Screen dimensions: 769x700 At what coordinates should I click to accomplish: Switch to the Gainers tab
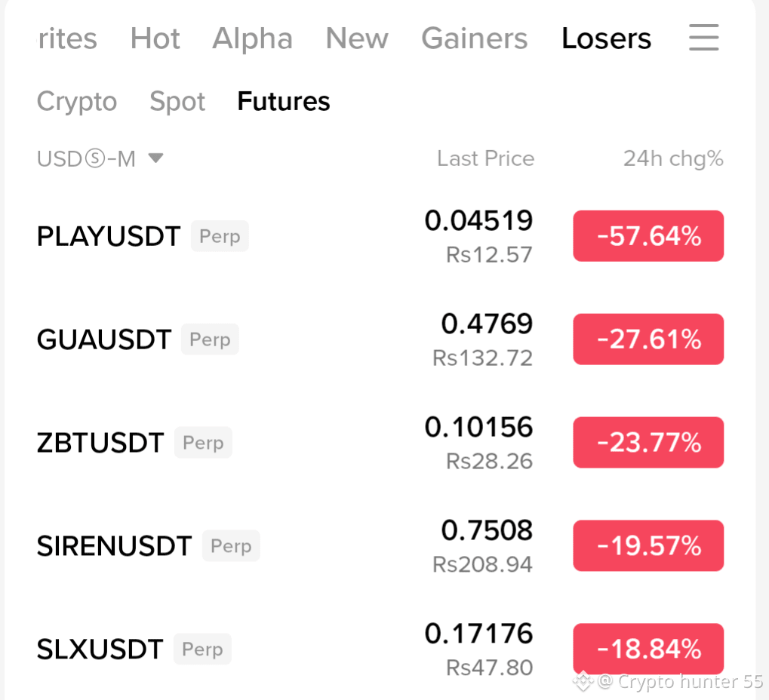(474, 38)
